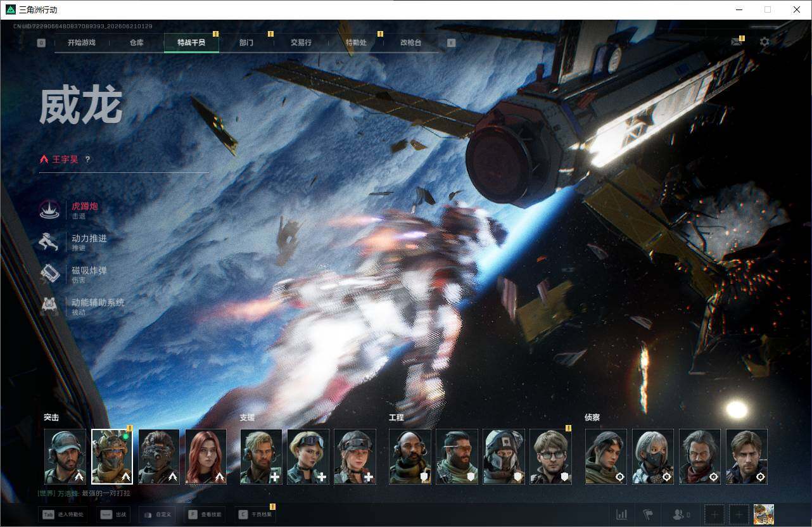The image size is (812, 527).
Task: Select the assault operator with night-vision goggles
Action: (x=159, y=457)
